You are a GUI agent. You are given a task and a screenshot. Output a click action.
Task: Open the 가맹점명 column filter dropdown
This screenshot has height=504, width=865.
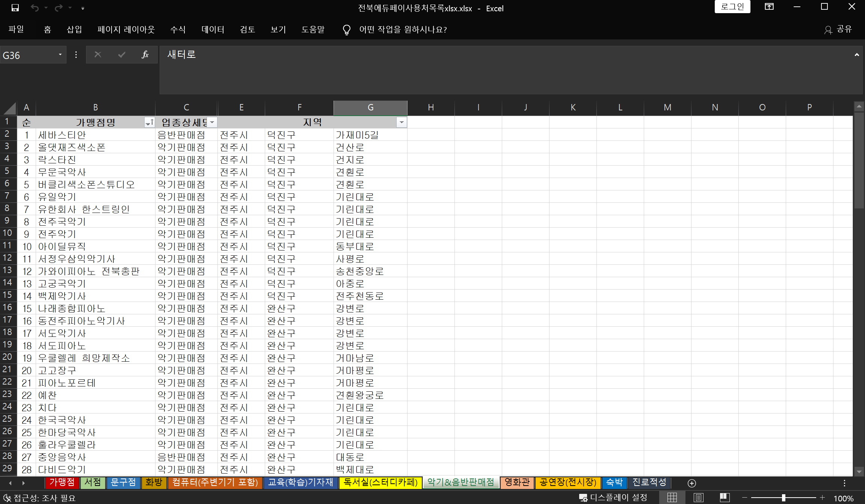pos(149,122)
